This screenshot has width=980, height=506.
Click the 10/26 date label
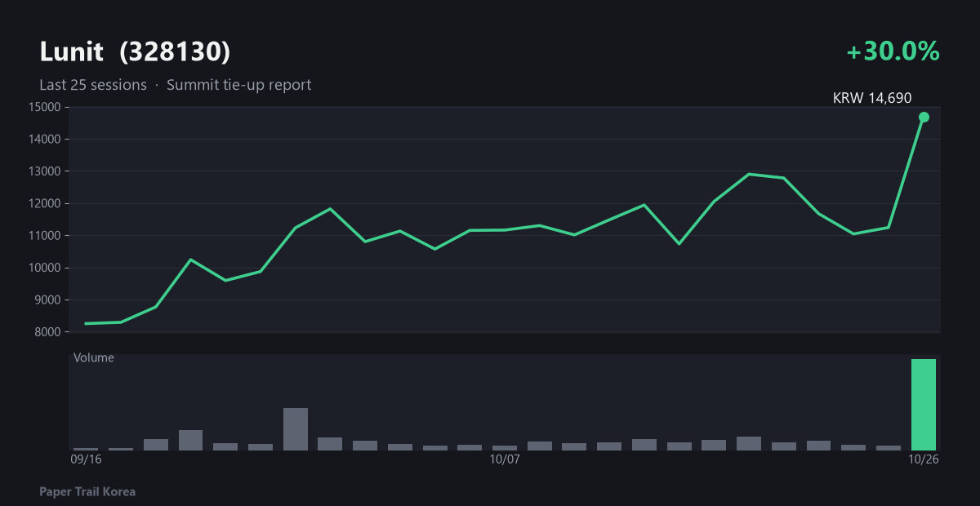click(x=924, y=459)
